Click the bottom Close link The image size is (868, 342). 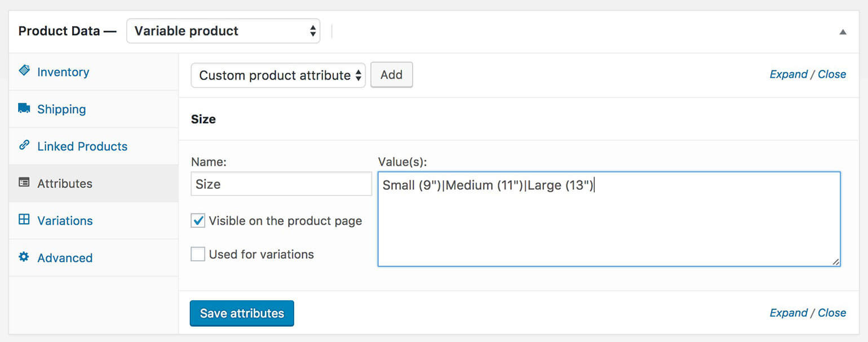pos(832,313)
